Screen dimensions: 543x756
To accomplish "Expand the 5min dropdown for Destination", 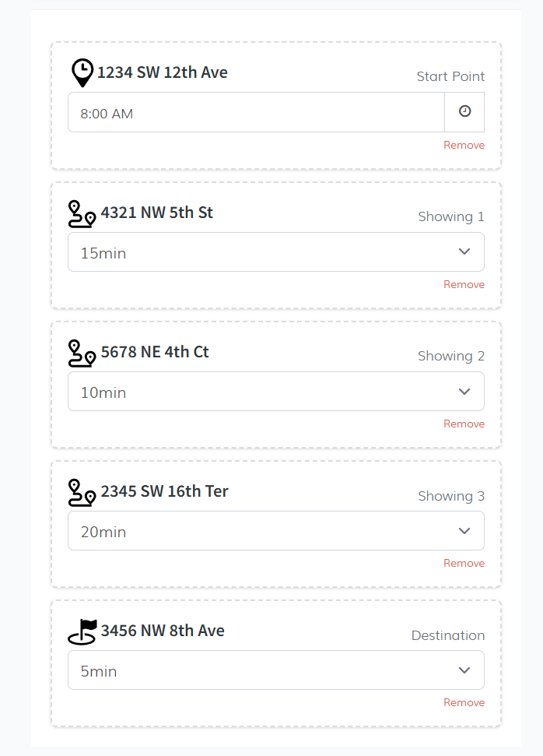I will [275, 670].
